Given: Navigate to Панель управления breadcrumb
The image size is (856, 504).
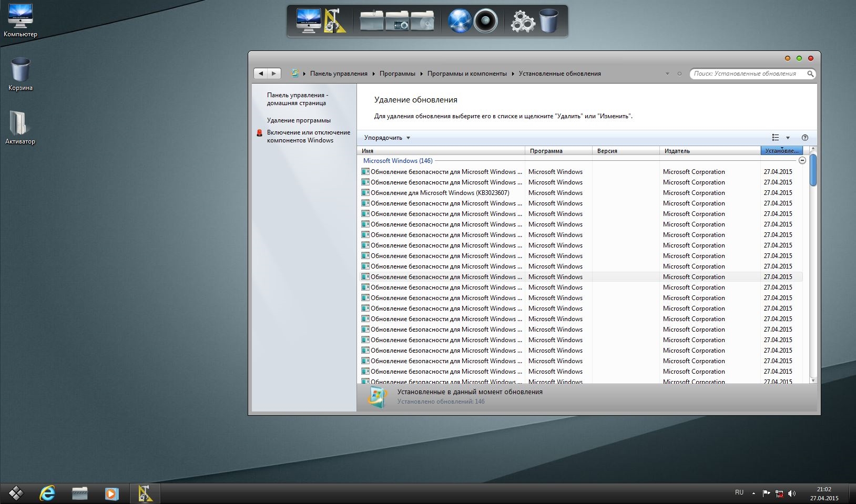Looking at the screenshot, I should click(x=339, y=74).
